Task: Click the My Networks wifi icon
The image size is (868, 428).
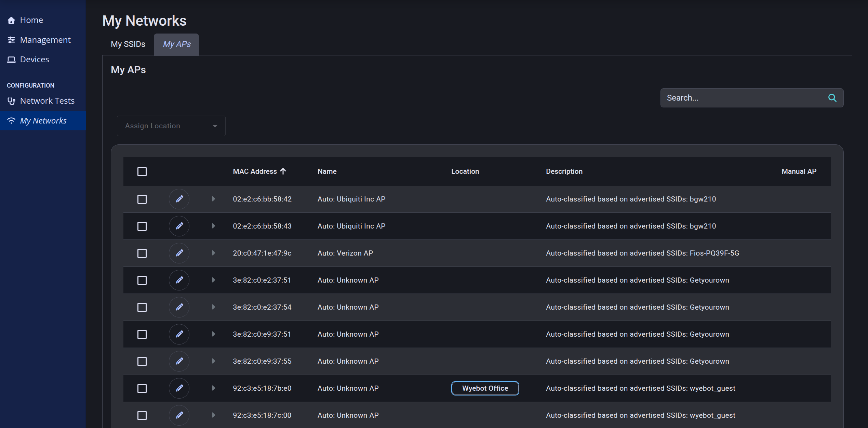Action: click(11, 120)
